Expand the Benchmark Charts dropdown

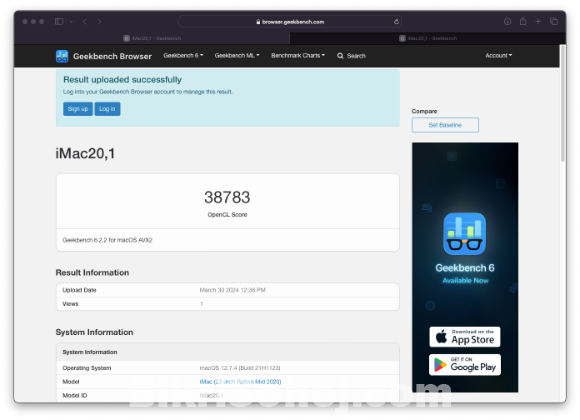click(x=298, y=56)
